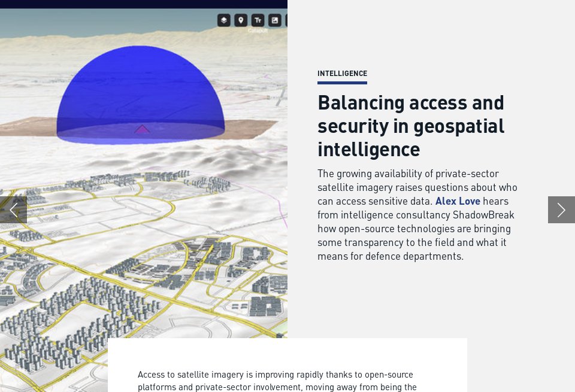
Task: Click the dark navy bar above the map
Action: [x=144, y=4]
